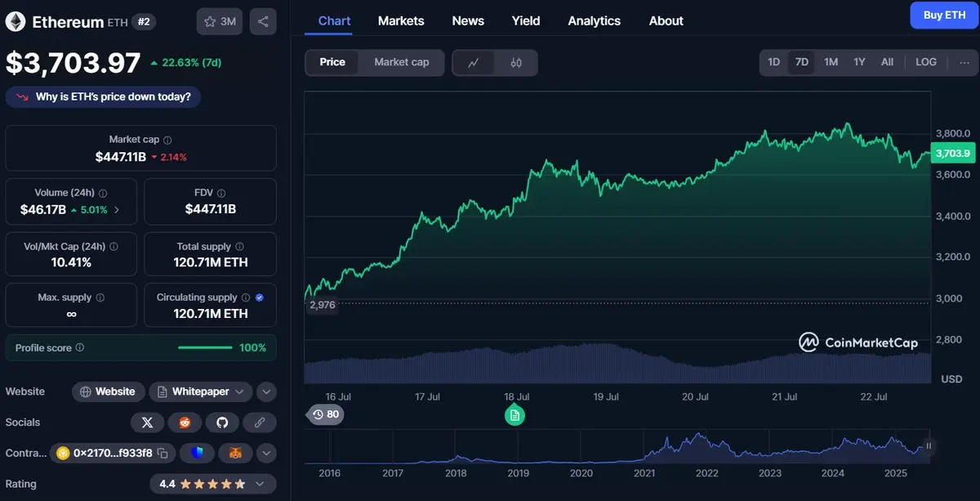Screen dimensions: 980x501
Task: Open the Analytics tab
Action: pyautogui.click(x=594, y=21)
